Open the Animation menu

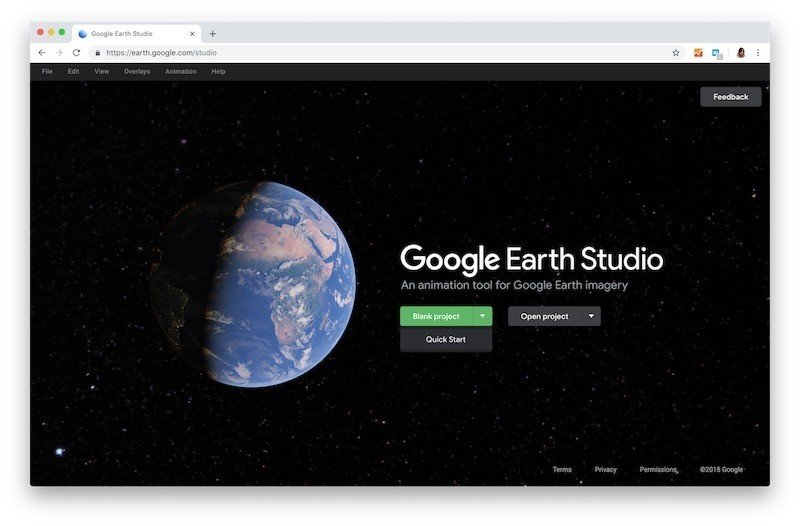pyautogui.click(x=181, y=71)
